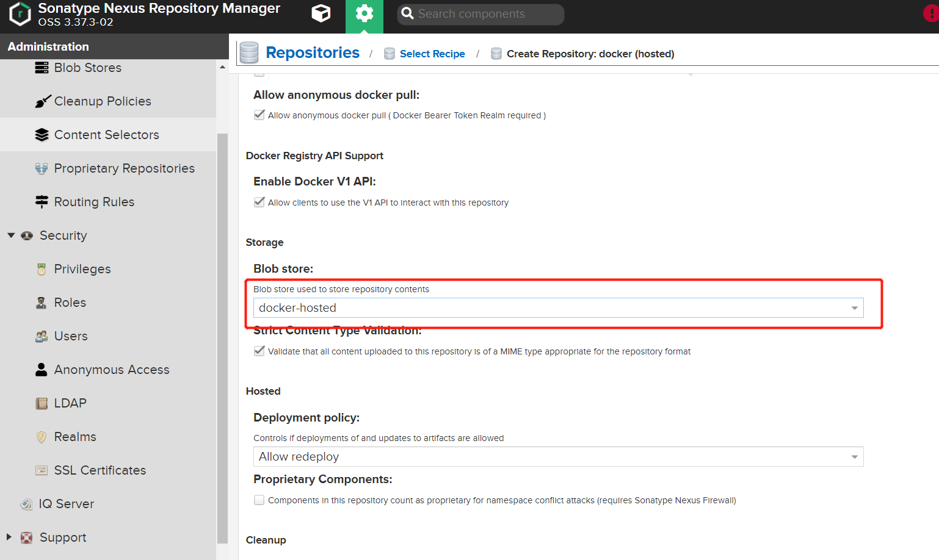
Task: Click the Allow redeploy policy field
Action: click(558, 457)
